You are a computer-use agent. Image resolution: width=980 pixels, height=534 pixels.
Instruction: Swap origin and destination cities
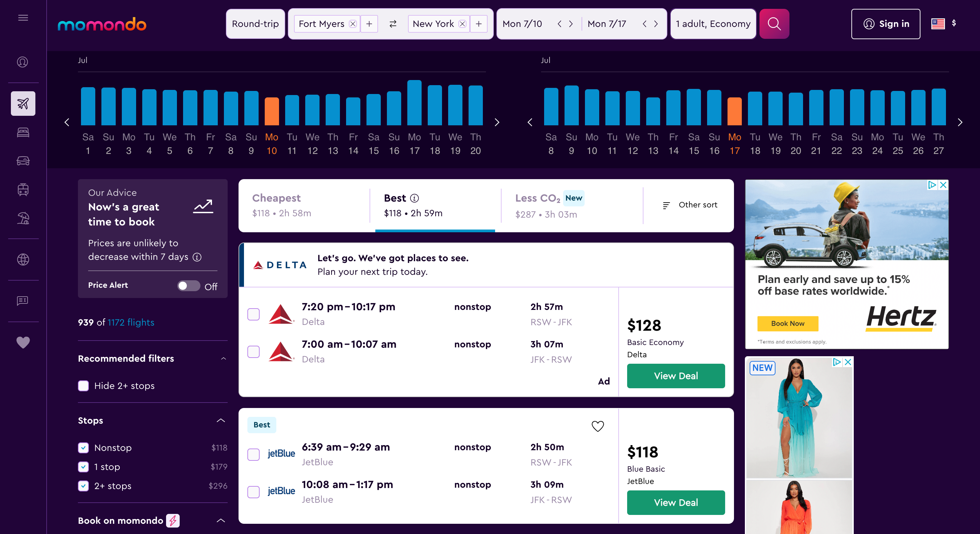coord(393,24)
